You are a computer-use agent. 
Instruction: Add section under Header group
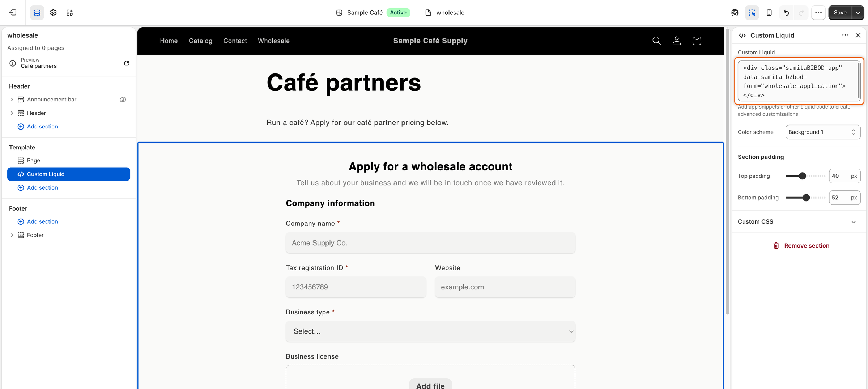click(x=38, y=127)
